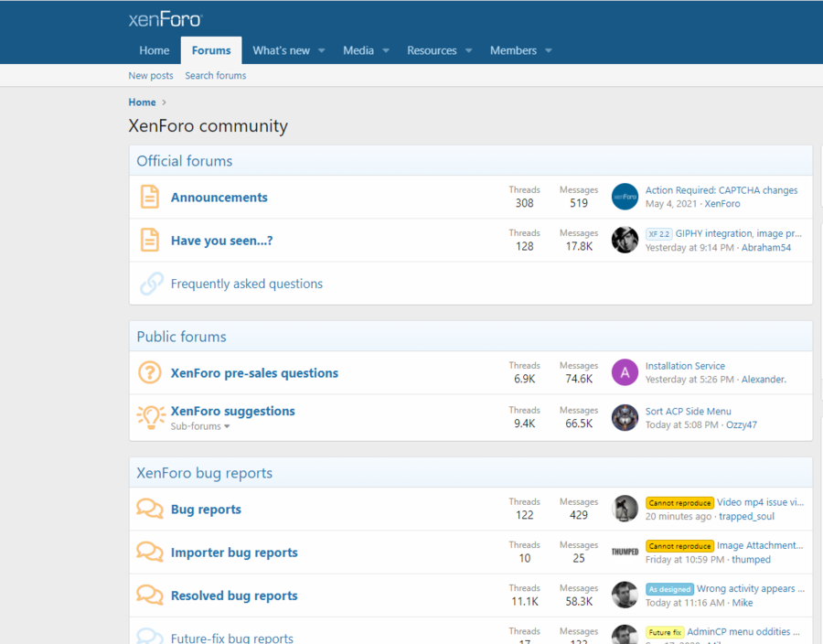Open the Wrong activity appears thread
Screen dimensions: 823x644
point(751,588)
